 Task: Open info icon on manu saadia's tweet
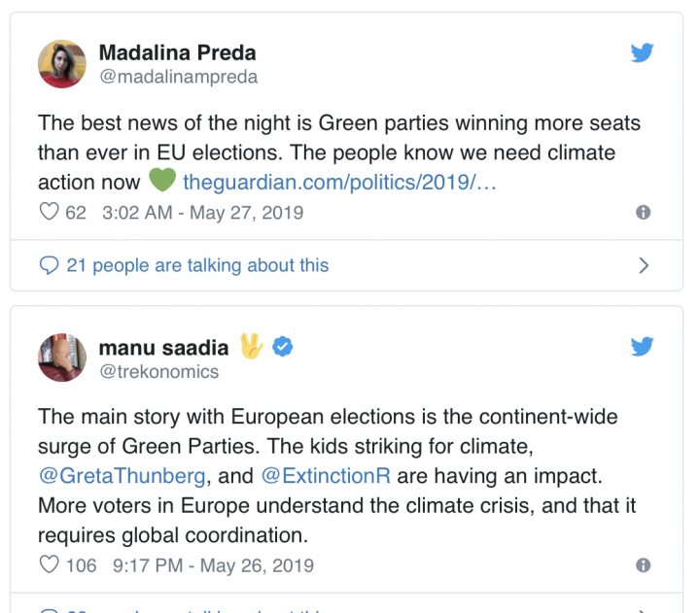point(643,564)
